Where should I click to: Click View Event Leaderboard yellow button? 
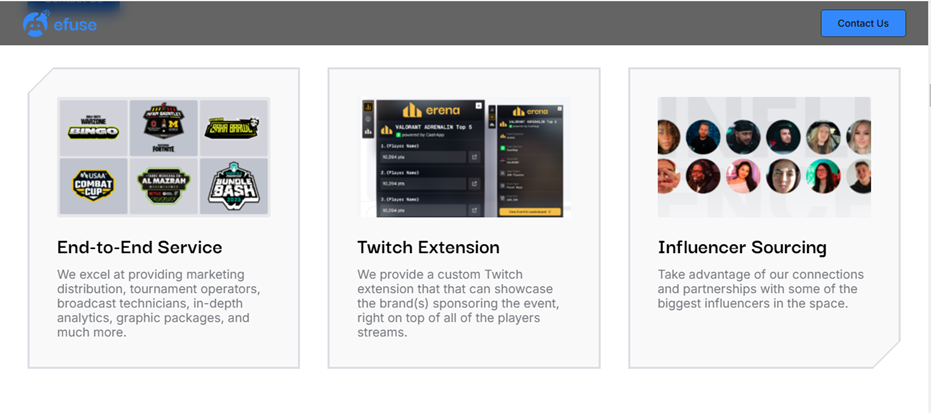click(529, 212)
